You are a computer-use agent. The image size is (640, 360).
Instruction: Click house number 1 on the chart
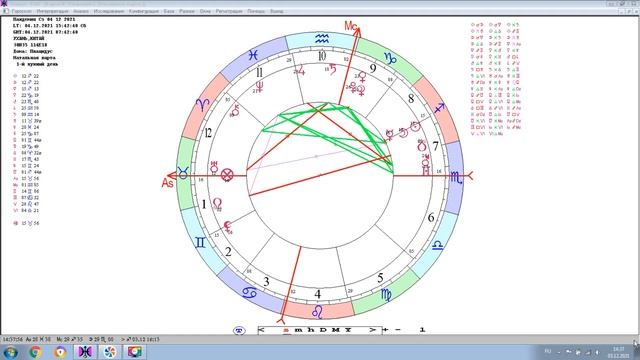coord(204,204)
